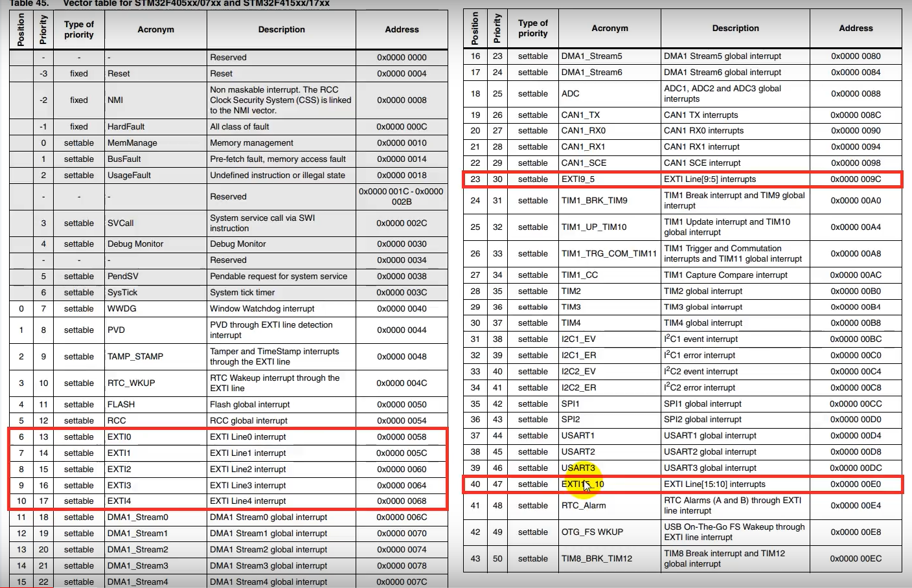
Task: Select 'System tick timer' description
Action: [x=242, y=292]
